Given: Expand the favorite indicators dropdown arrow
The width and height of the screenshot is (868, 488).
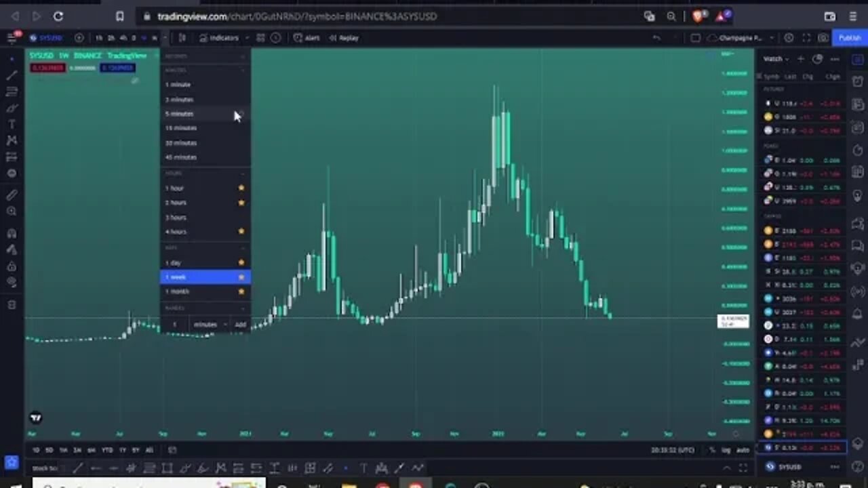Looking at the screenshot, I should point(246,38).
